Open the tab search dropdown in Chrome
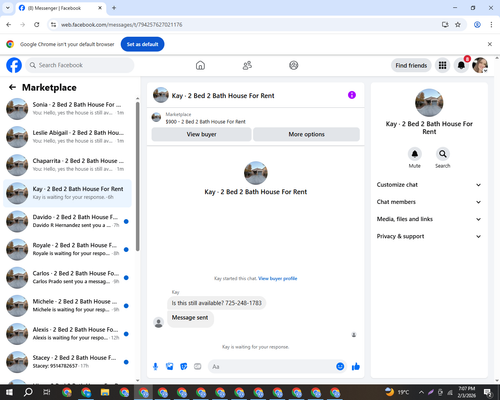Screen dimensions: 500x400 pos(8,8)
